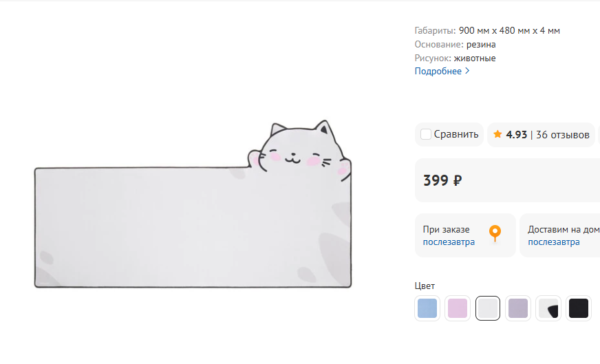Click the orange location pin icon
Image resolution: width=600 pixels, height=364 pixels.
tap(495, 234)
